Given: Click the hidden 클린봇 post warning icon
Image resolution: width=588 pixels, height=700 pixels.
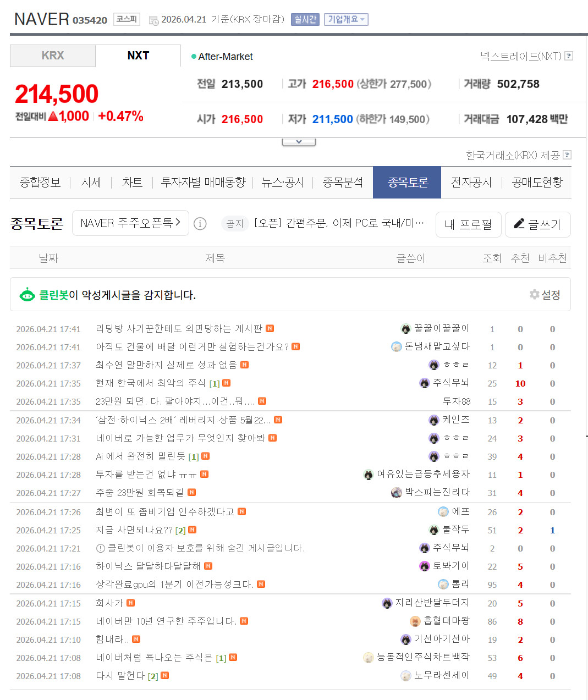Looking at the screenshot, I should [100, 548].
